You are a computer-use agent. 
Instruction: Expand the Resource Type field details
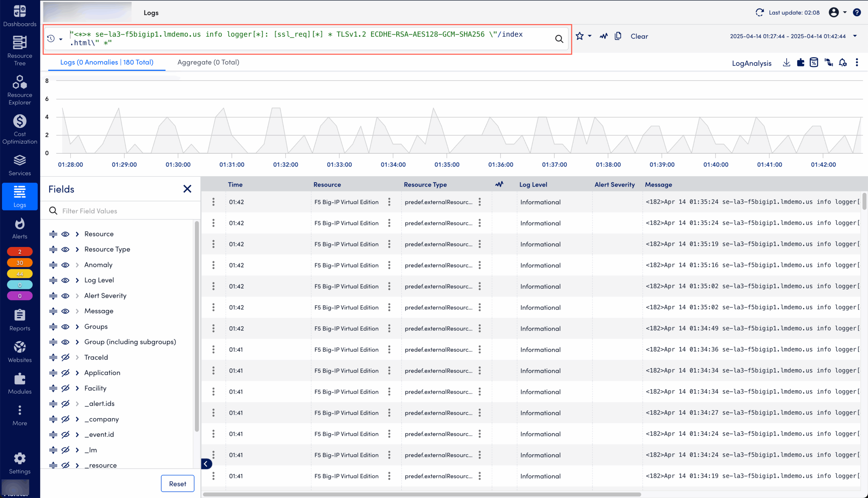[x=77, y=249]
